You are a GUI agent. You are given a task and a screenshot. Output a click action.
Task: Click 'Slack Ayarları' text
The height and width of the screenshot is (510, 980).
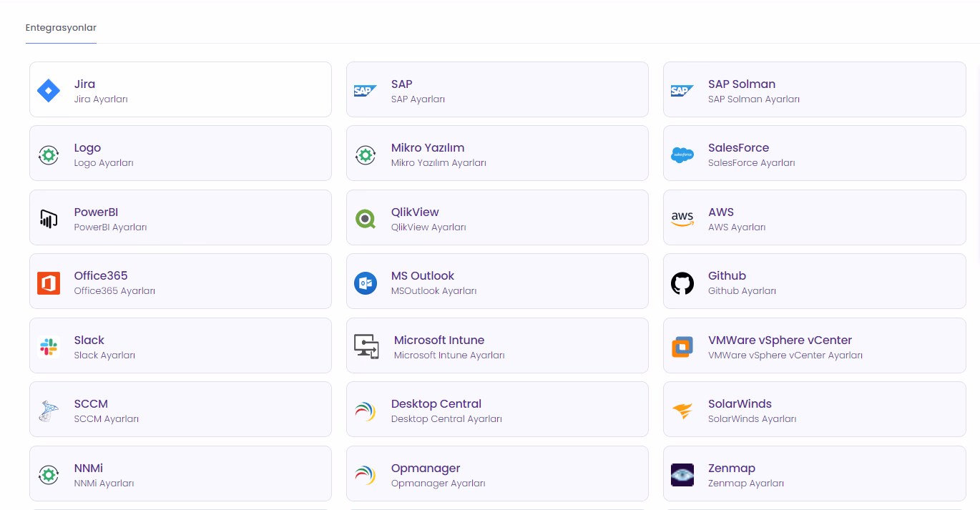(104, 355)
